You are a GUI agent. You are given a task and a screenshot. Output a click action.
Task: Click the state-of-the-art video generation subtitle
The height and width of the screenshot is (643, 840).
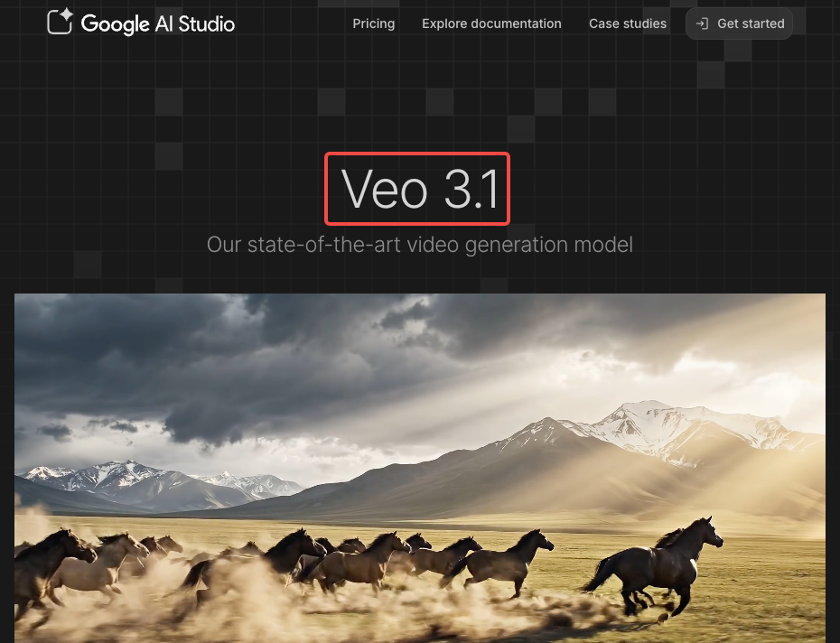(419, 245)
